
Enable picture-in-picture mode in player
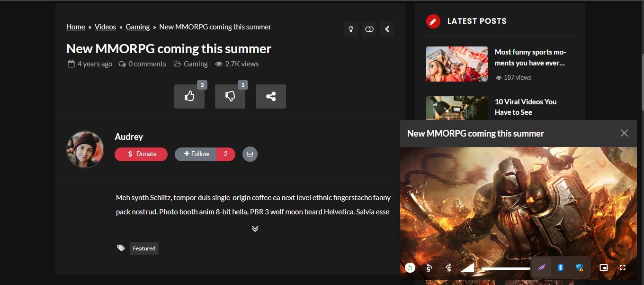pos(604,268)
